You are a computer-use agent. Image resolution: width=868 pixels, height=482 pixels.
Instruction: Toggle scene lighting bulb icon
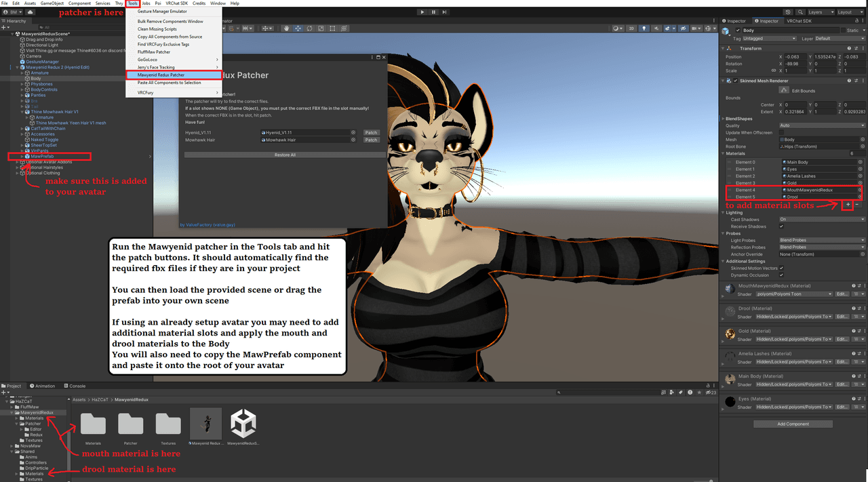pyautogui.click(x=644, y=28)
